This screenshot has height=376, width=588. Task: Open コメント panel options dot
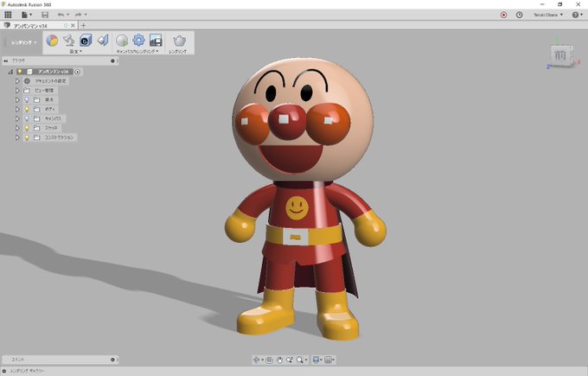tap(112, 360)
